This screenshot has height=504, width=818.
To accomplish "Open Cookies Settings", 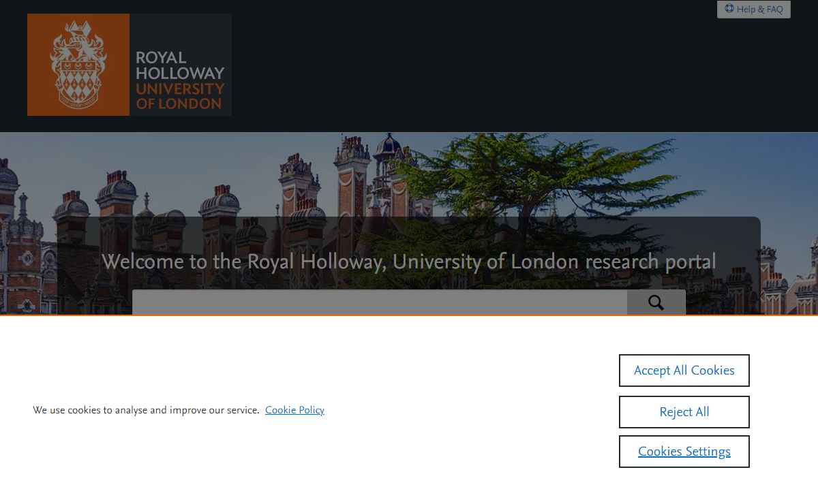I will coord(684,452).
